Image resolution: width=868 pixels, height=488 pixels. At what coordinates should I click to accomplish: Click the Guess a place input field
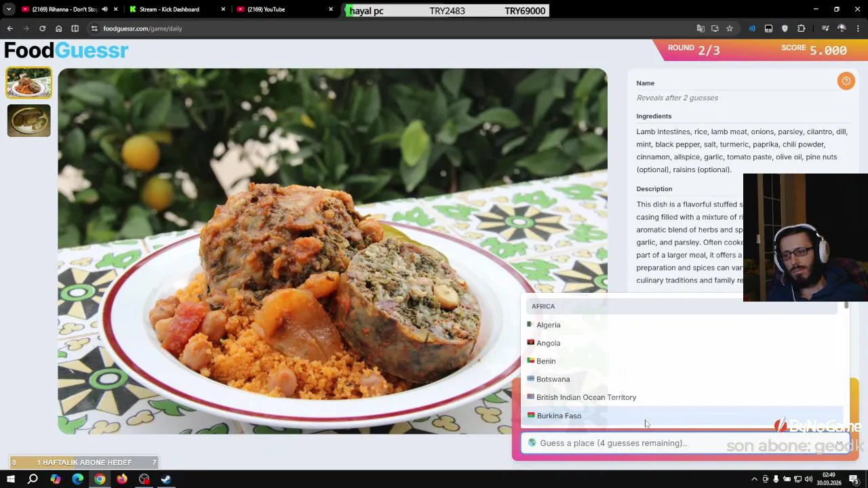tap(685, 443)
